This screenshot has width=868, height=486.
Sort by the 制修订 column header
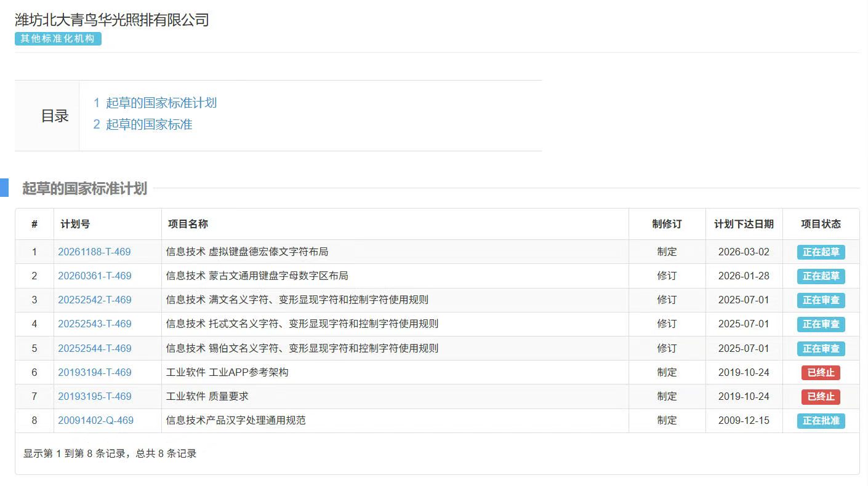667,224
